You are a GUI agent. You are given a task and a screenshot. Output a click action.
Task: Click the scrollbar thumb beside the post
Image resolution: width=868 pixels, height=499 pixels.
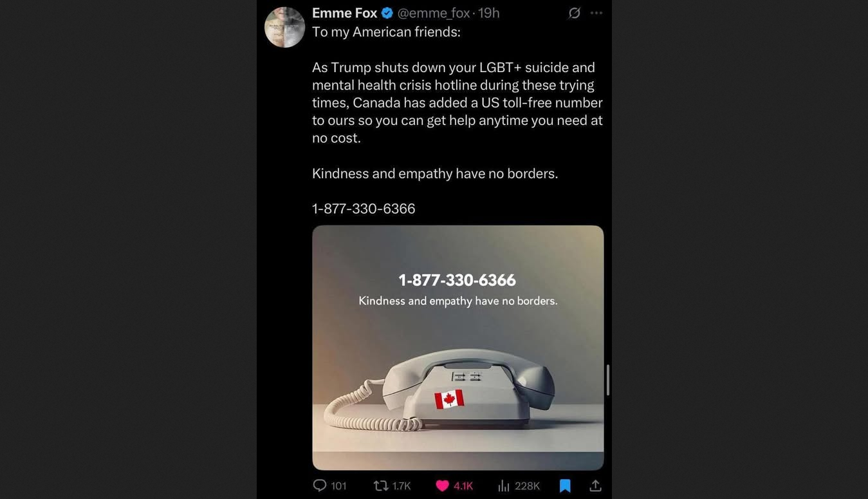tap(607, 380)
